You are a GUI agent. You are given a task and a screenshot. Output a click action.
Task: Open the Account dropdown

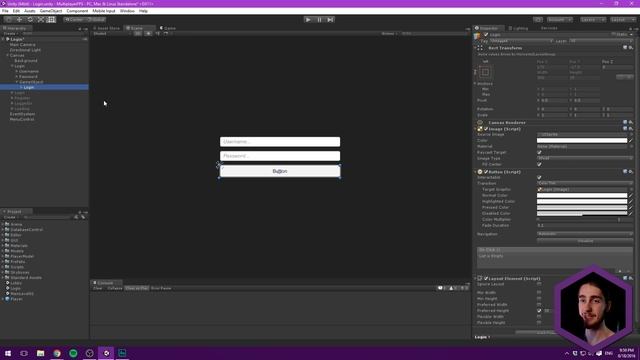pyautogui.click(x=560, y=20)
